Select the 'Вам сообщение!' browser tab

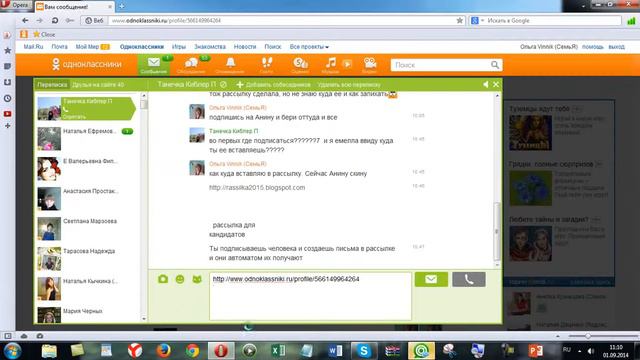point(74,7)
